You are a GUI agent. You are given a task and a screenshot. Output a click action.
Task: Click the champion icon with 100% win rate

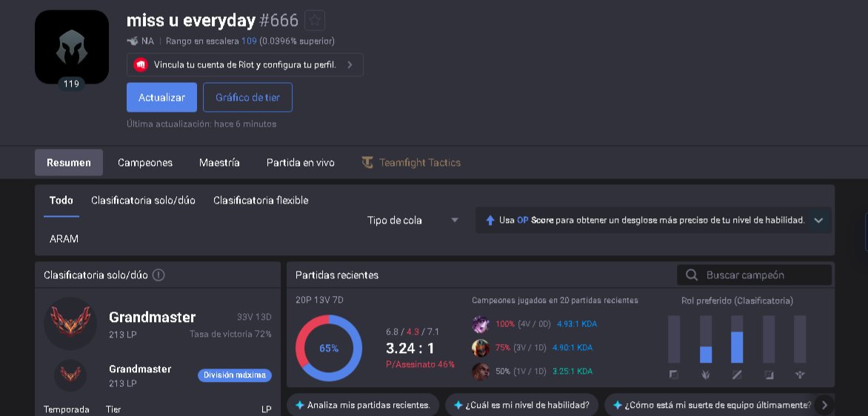[x=481, y=324]
